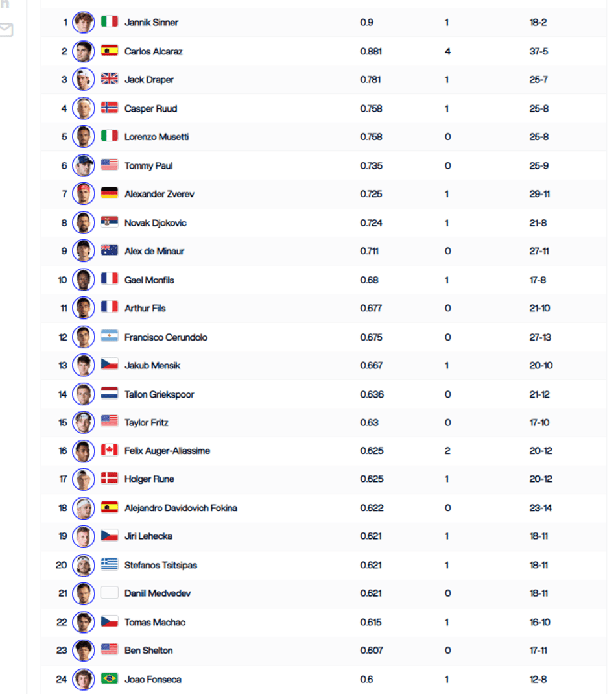
Task: Click Holger Rune's player headshot
Action: [x=83, y=479]
